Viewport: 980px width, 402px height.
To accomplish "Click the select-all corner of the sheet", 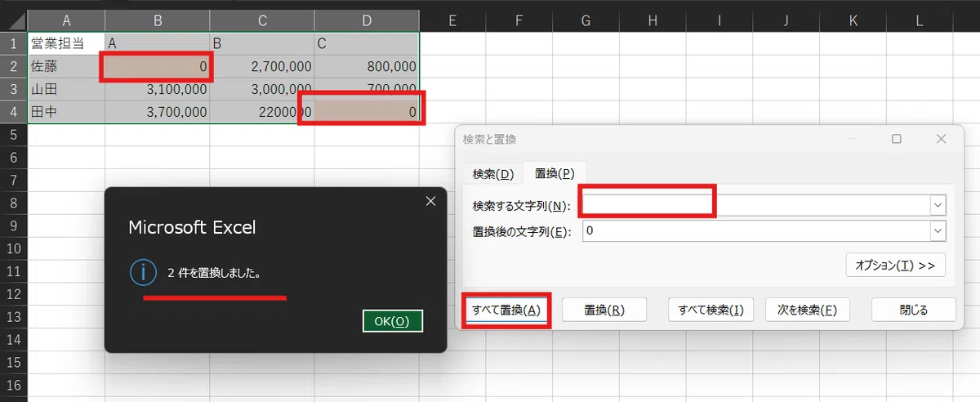I will (x=13, y=20).
